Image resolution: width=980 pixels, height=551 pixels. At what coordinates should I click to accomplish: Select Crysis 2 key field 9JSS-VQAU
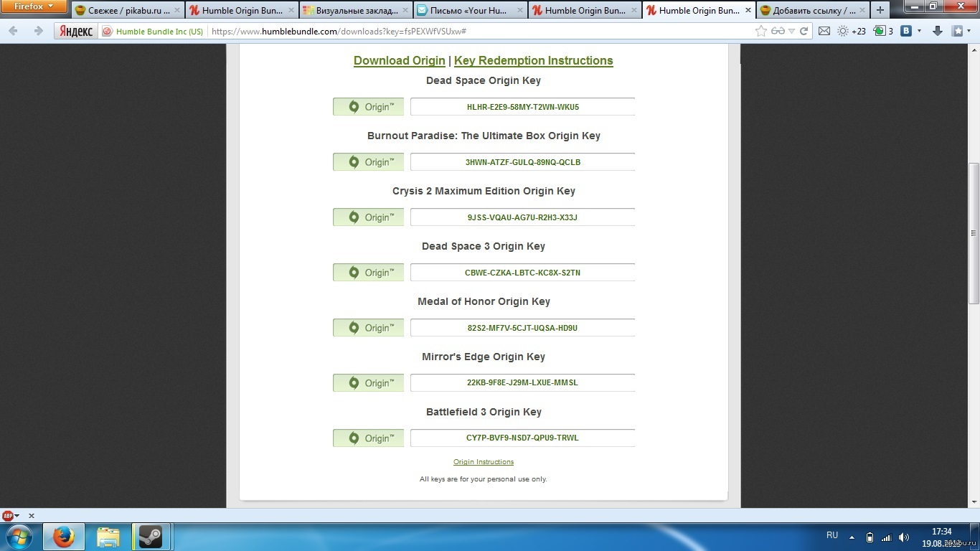pos(522,217)
